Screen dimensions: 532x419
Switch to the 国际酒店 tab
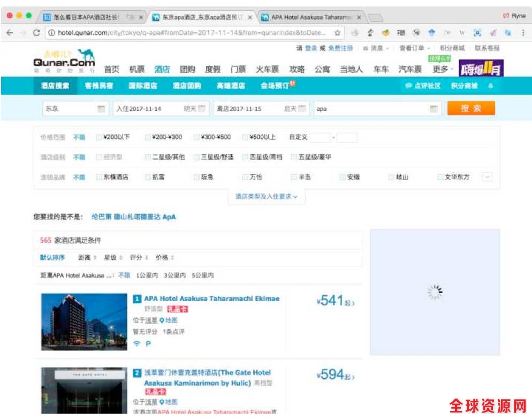[x=143, y=86]
